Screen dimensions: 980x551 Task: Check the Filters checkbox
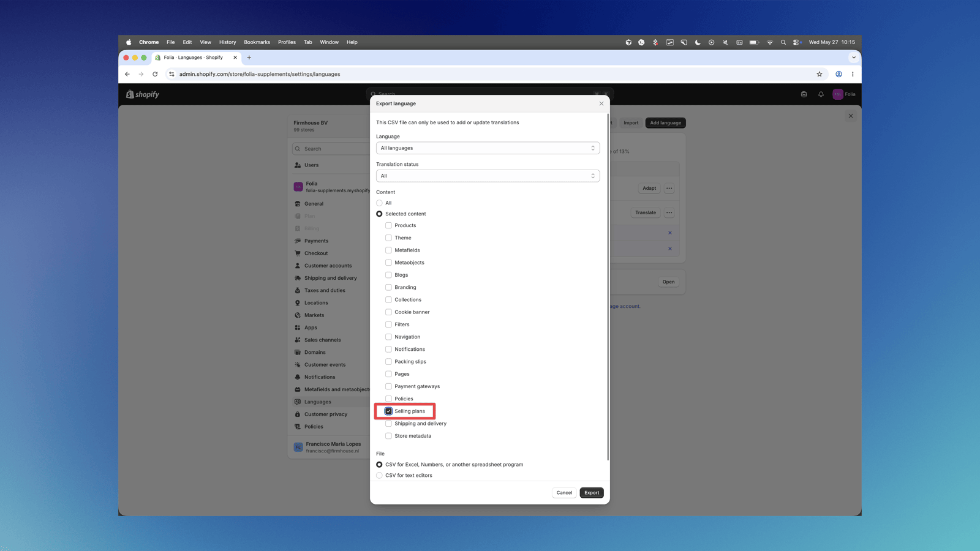[x=388, y=324]
